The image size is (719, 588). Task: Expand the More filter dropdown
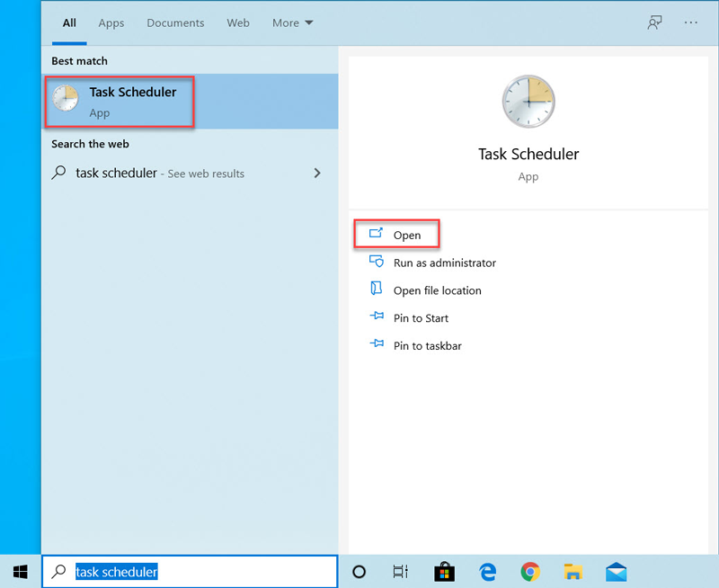pos(293,23)
